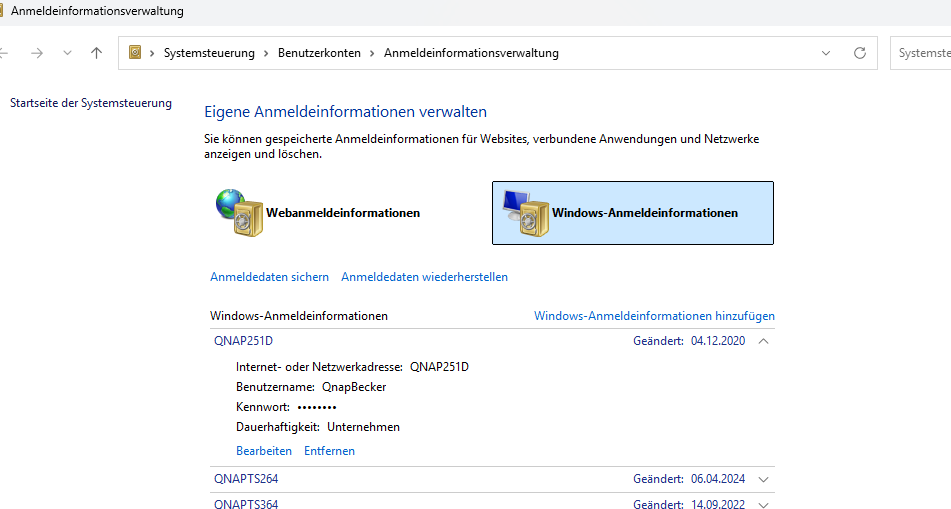Viewport: 951px width, 509px height.
Task: Go back with the back arrow
Action: pyautogui.click(x=3, y=53)
